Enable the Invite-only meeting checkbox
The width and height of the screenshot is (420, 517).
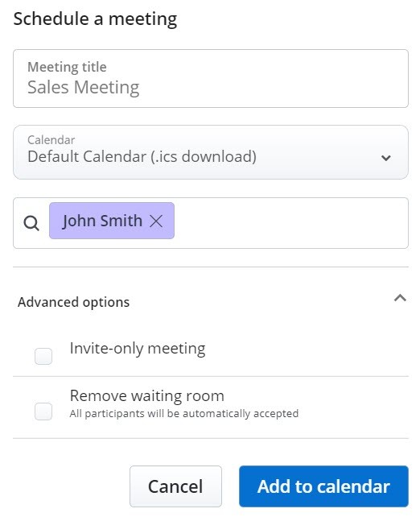43,356
